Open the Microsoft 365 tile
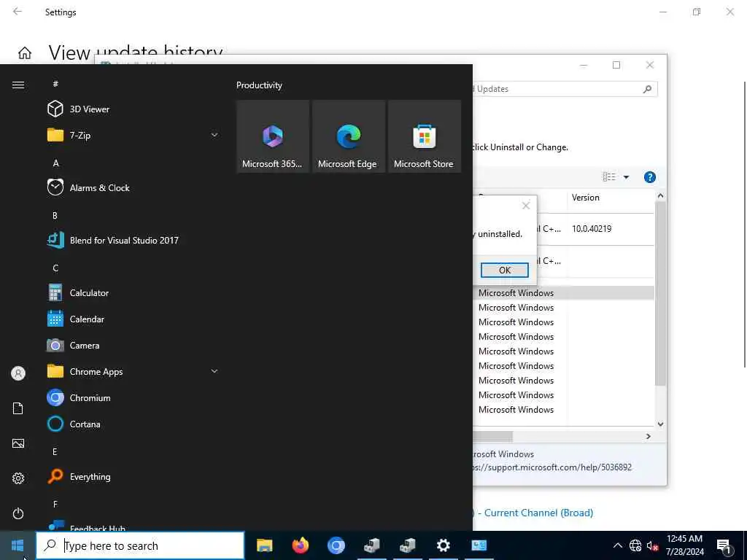Viewport: 747px width, 560px height. pyautogui.click(x=273, y=136)
